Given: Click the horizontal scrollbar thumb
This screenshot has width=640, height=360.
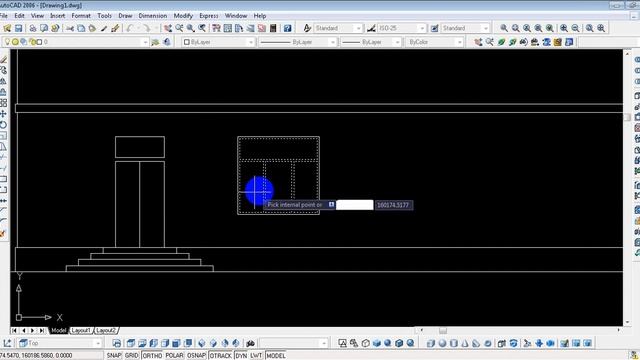Looking at the screenshot, I should tap(443, 330).
